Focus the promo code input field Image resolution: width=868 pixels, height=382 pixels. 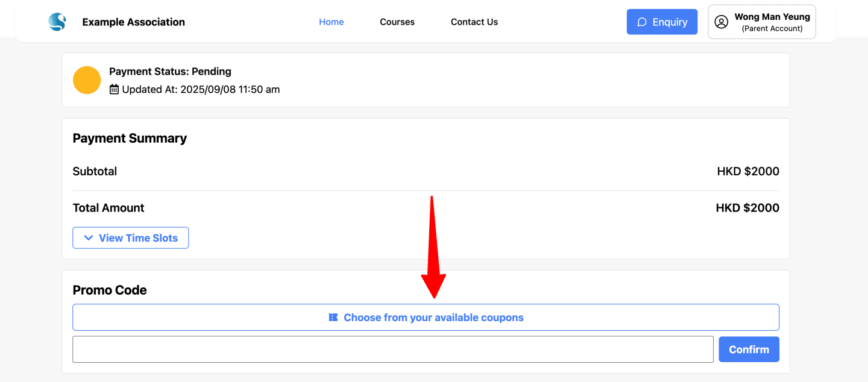click(392, 349)
